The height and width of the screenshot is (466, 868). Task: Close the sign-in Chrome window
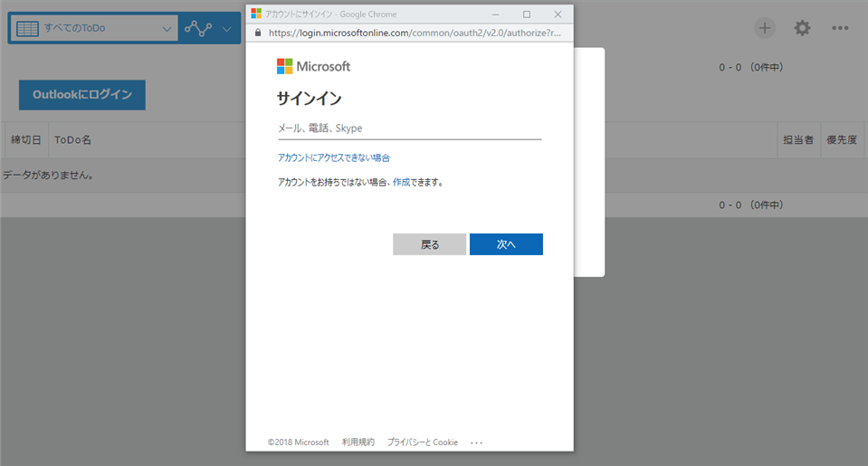558,14
